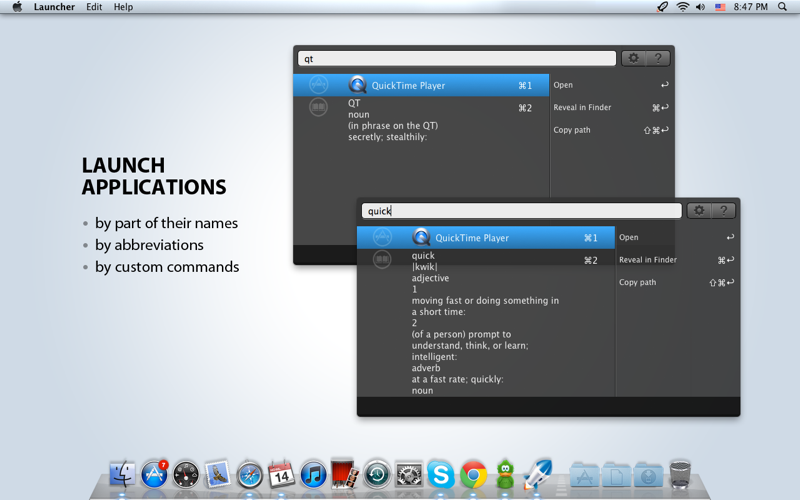Choose Reveal in Finder in 'quick' window
This screenshot has height=500, width=800.
677,260
